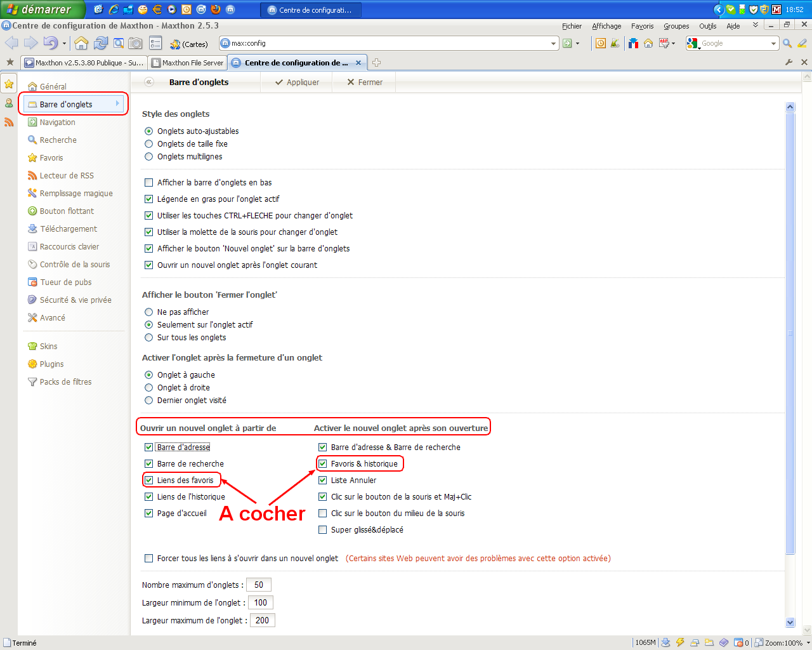This screenshot has width=812, height=650.
Task: Click the search magnifier icon next to Google box
Action: point(787,43)
